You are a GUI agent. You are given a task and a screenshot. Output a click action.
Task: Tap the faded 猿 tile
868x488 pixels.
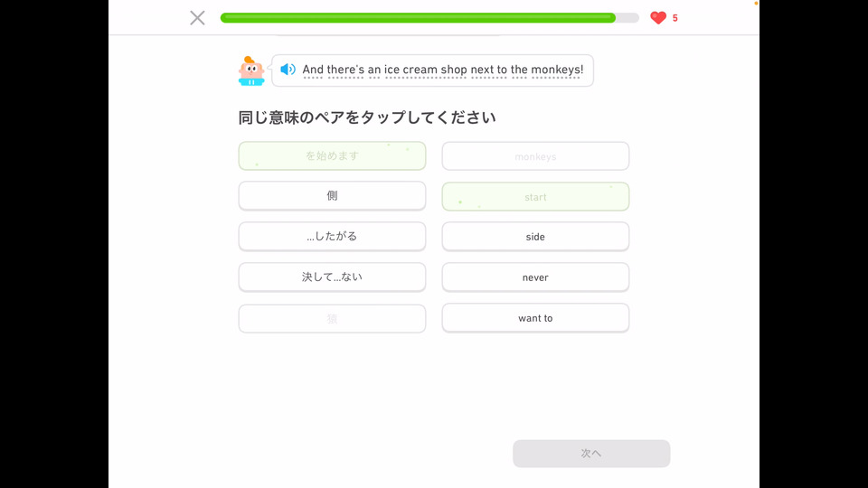(332, 319)
